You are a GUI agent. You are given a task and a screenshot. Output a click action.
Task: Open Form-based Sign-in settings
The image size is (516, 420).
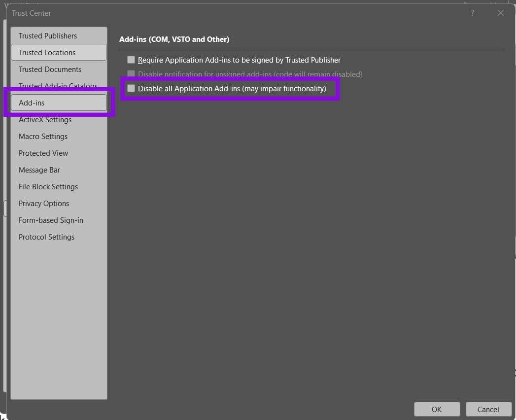click(x=59, y=220)
